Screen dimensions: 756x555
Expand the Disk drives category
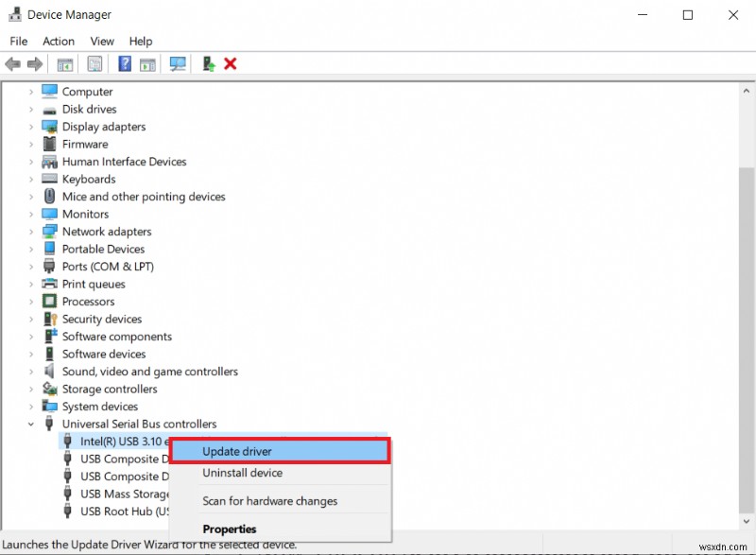tap(31, 109)
